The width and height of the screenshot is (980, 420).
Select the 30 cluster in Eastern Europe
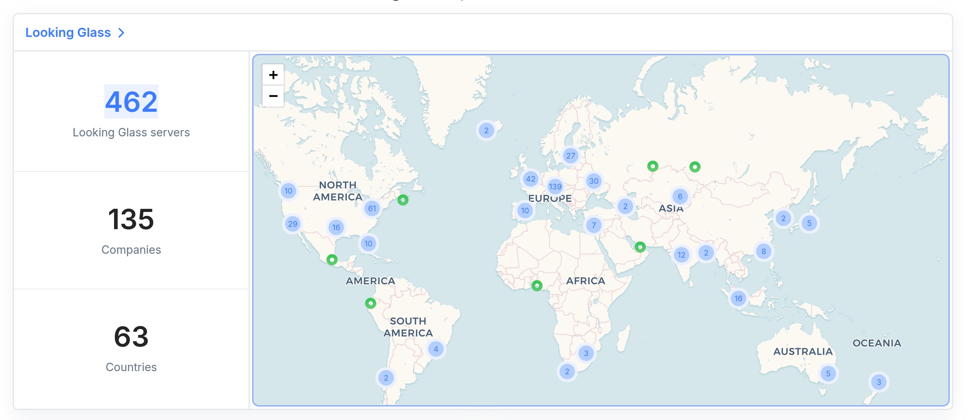pos(594,181)
